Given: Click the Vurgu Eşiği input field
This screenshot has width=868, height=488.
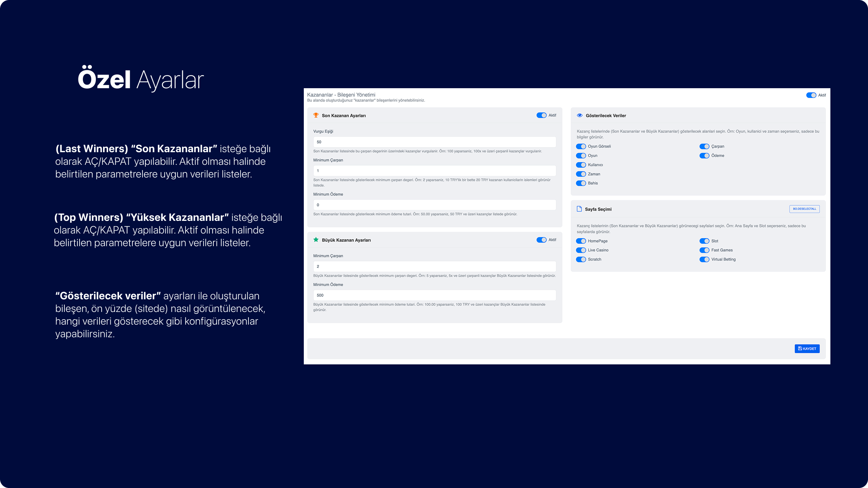Looking at the screenshot, I should pyautogui.click(x=434, y=142).
